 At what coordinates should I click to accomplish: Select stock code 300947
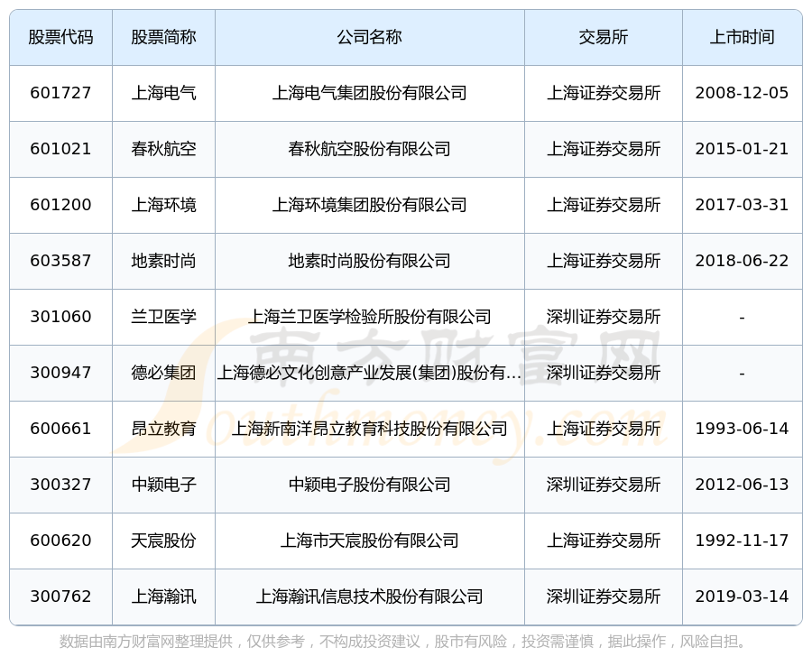[60, 373]
